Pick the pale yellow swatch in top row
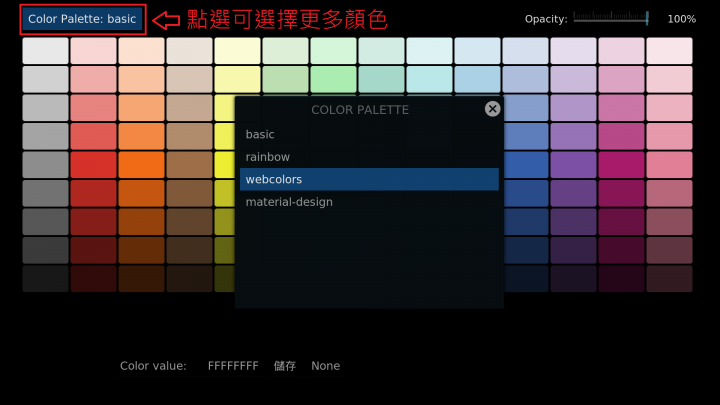The width and height of the screenshot is (720, 405). pos(237,51)
